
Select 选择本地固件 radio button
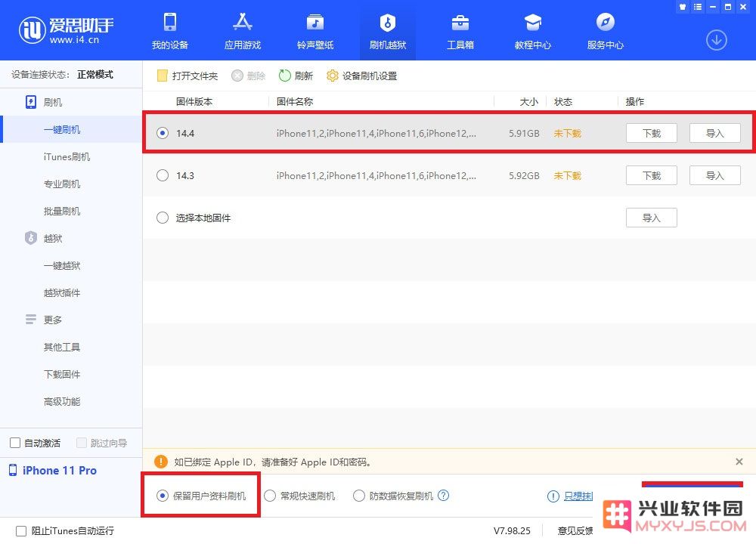[x=163, y=218]
